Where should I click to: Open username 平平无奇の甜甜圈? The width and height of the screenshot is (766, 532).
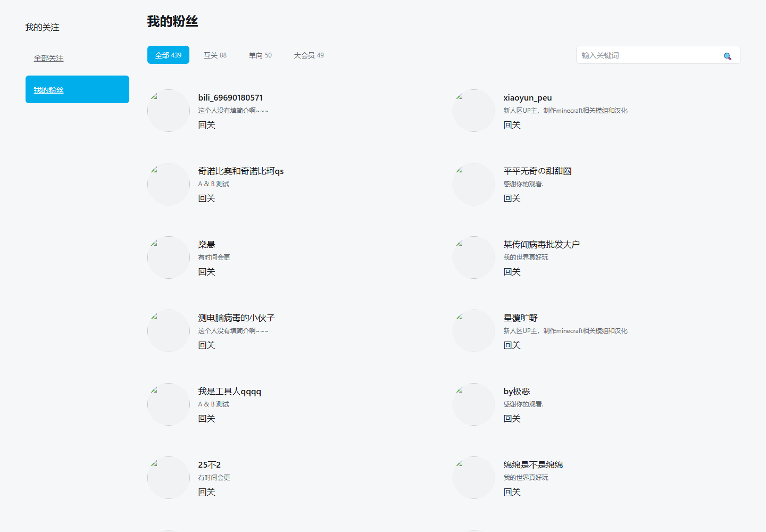[537, 171]
